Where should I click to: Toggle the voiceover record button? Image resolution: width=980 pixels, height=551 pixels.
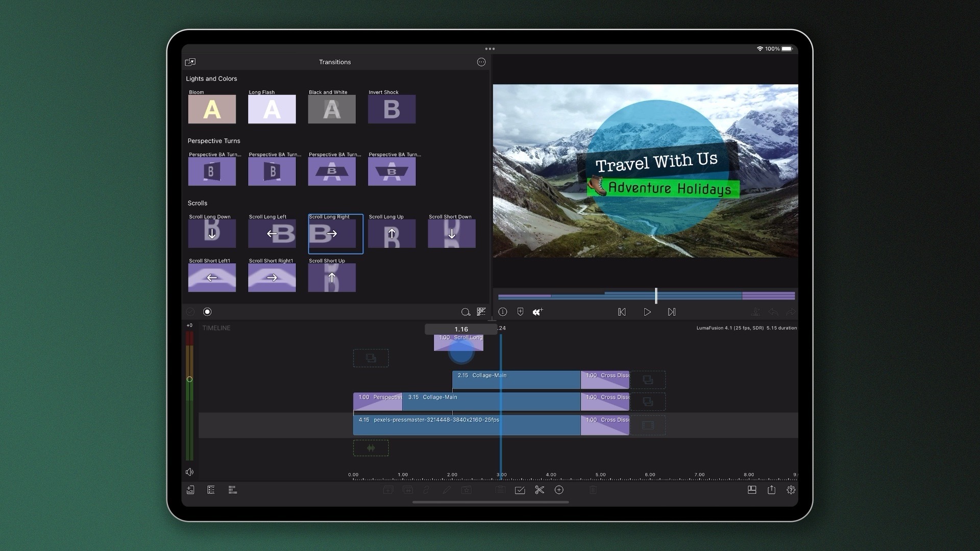pyautogui.click(x=207, y=312)
